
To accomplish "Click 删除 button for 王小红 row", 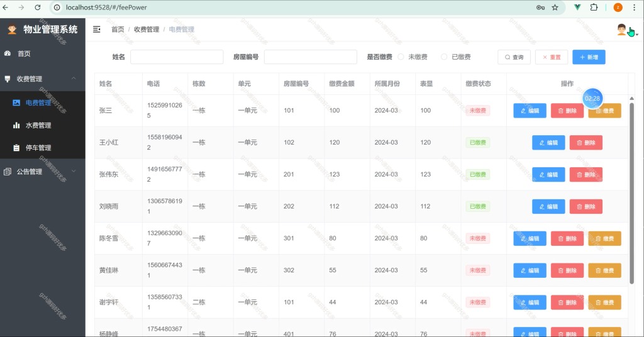I will coord(586,143).
